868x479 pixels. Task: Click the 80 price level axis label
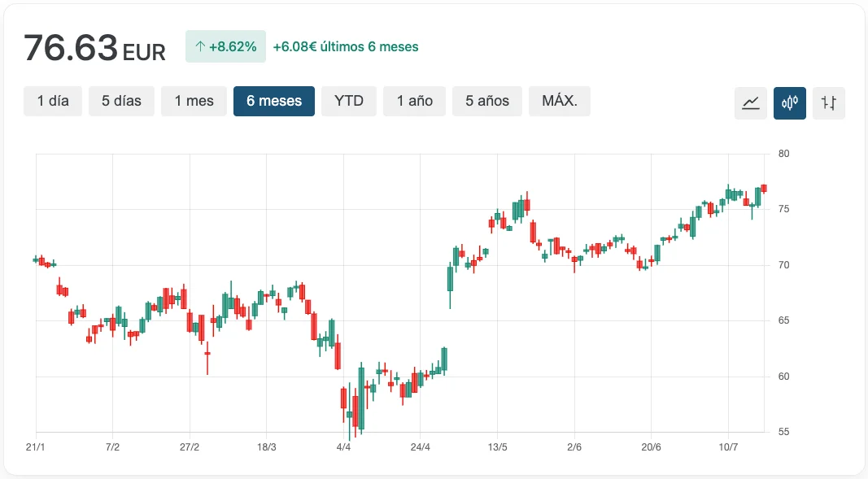coord(784,154)
